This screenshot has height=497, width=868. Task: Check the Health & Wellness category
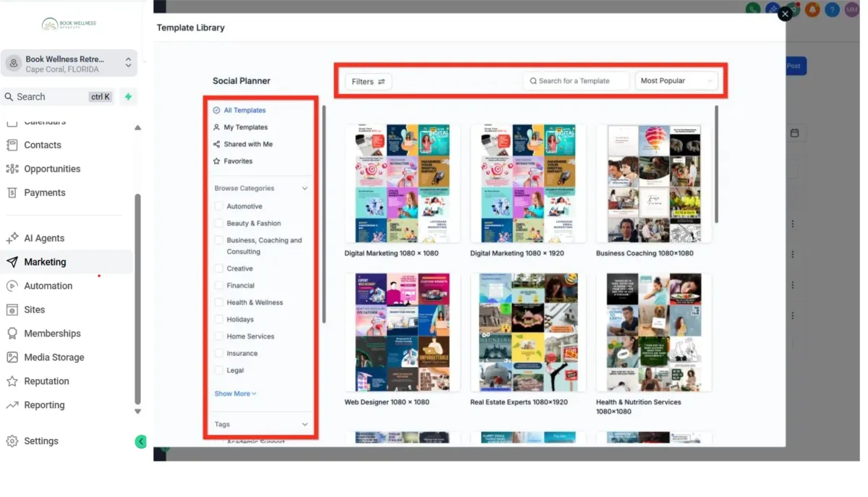click(219, 302)
